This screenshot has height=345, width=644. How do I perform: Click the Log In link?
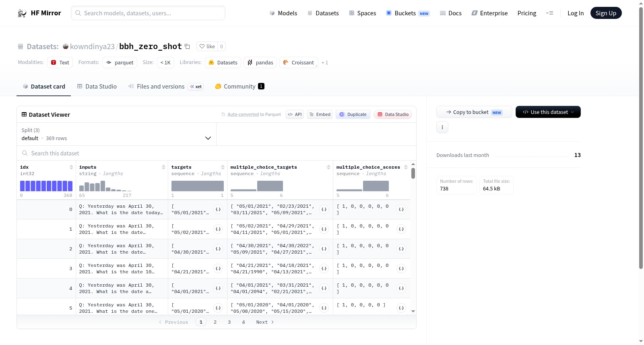[576, 13]
